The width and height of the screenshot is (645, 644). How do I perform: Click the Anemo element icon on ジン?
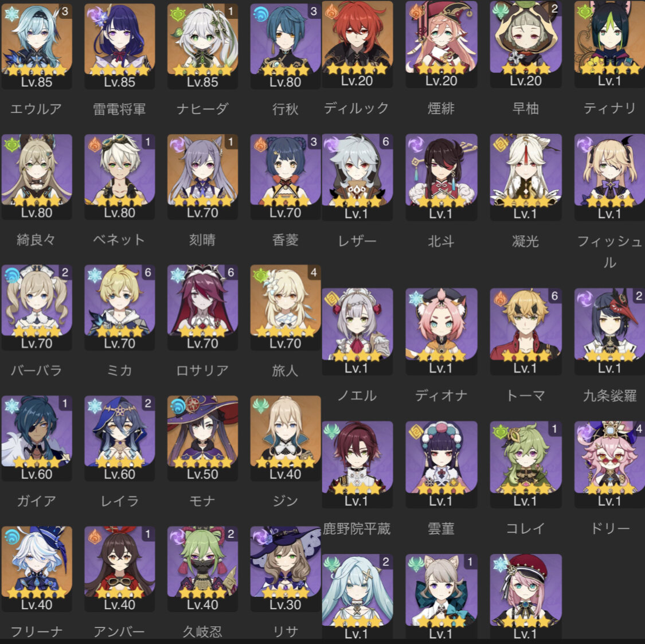coord(260,406)
